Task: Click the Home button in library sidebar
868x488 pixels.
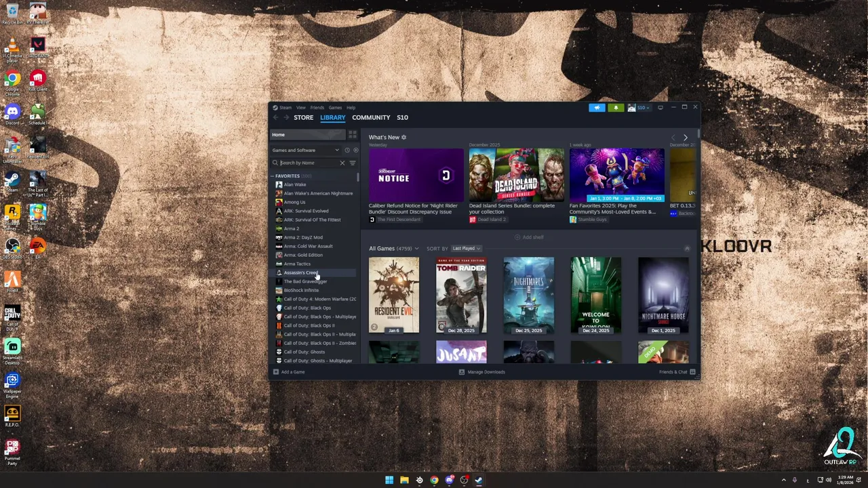Action: click(x=309, y=135)
